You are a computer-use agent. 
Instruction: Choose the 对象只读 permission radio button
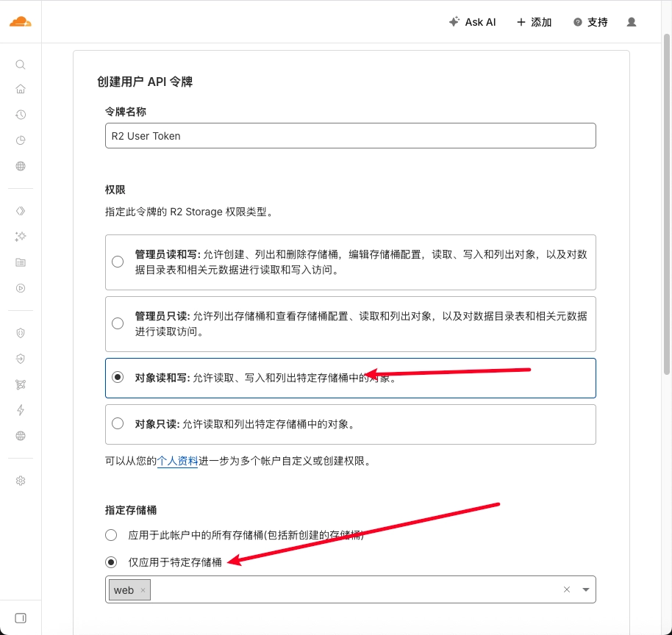pos(118,423)
